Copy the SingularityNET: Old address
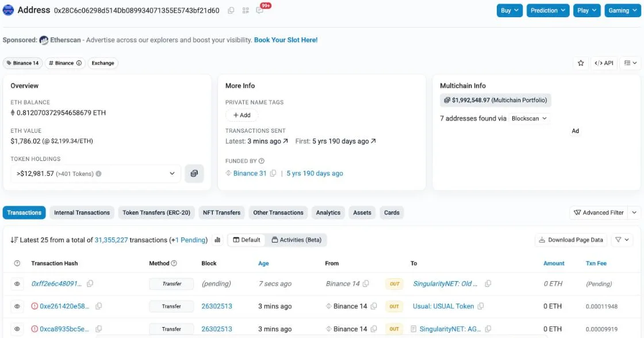Viewport: 644px width, 338px height. (x=488, y=283)
